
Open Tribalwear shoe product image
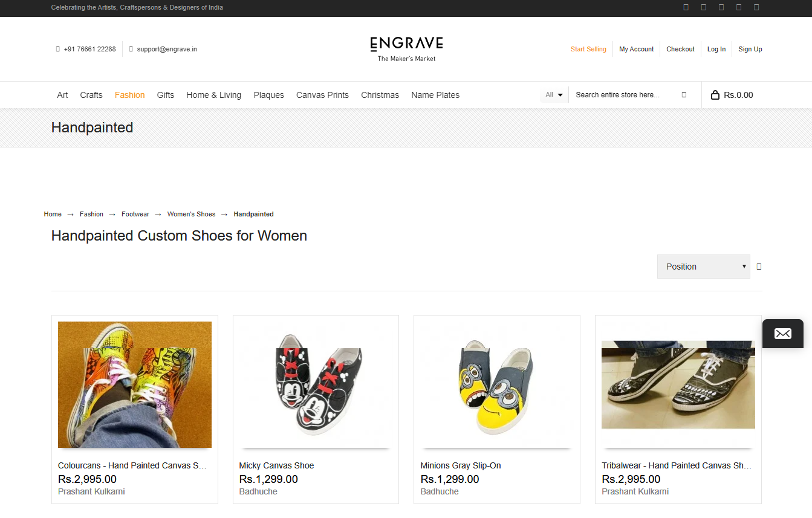pyautogui.click(x=678, y=385)
